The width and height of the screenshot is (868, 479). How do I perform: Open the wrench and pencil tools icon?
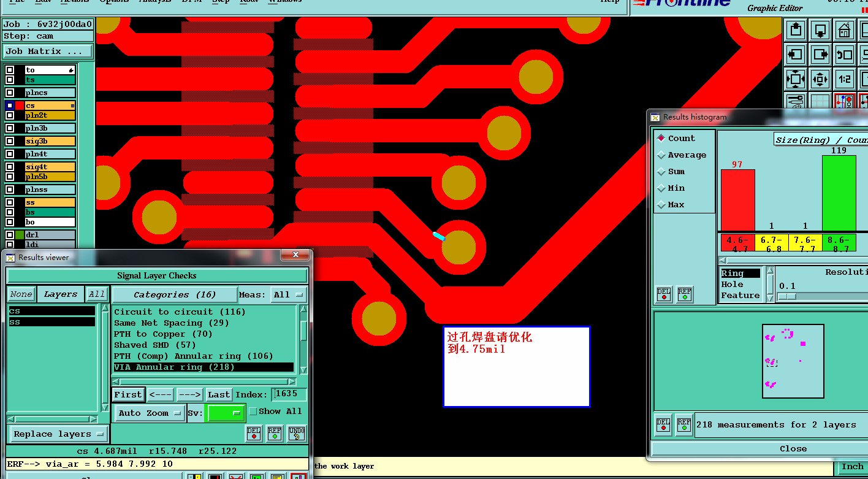796,101
